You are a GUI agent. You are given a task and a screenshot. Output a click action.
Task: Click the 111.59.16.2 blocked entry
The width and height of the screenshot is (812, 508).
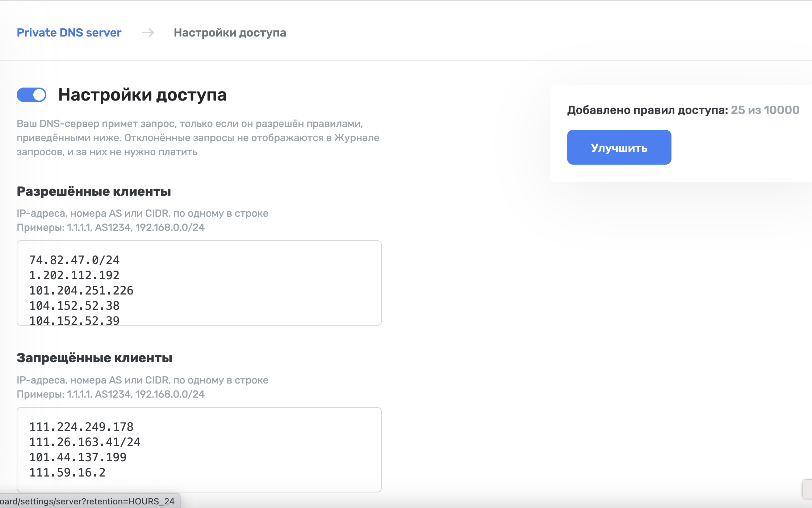tap(67, 472)
